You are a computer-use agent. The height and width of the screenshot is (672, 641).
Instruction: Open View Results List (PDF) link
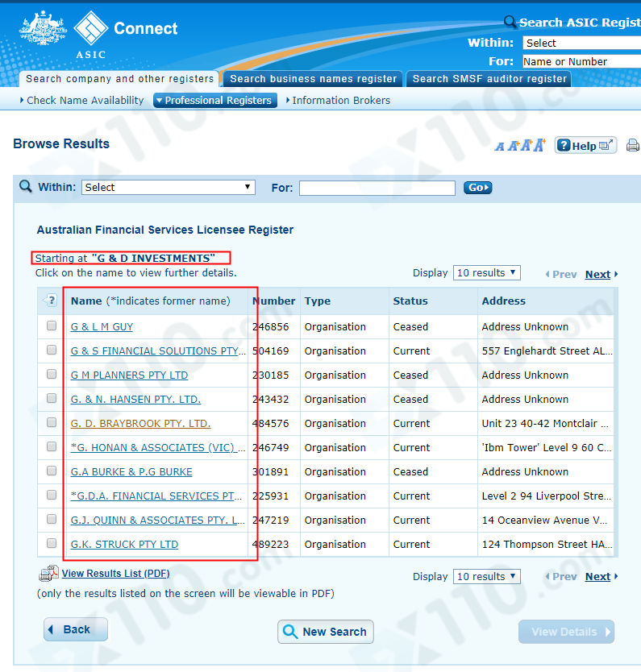click(x=116, y=574)
